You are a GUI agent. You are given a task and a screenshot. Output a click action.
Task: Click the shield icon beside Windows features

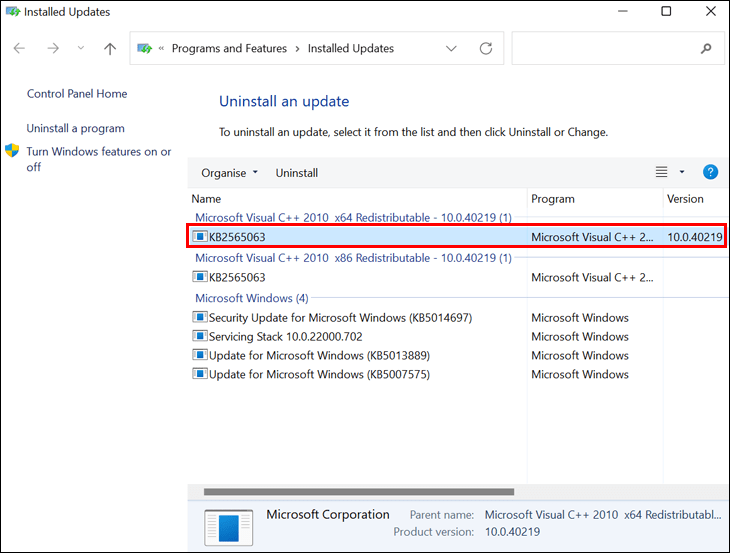click(x=12, y=150)
